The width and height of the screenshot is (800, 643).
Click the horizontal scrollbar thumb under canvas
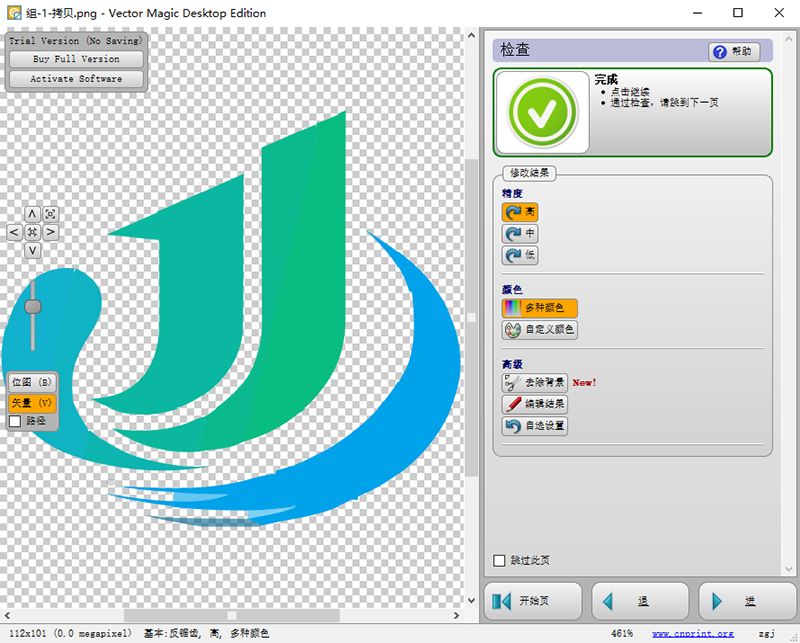[x=232, y=615]
